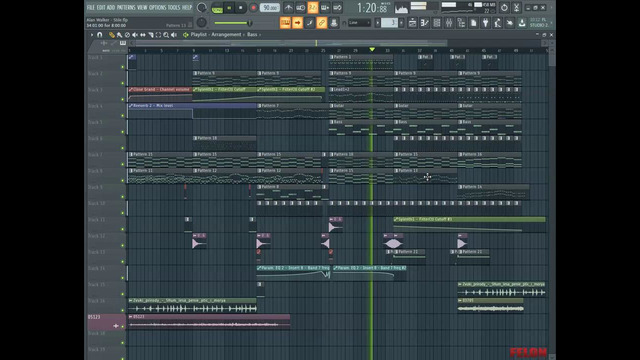Click the red record button
The height and width of the screenshot is (360, 640).
click(253, 8)
